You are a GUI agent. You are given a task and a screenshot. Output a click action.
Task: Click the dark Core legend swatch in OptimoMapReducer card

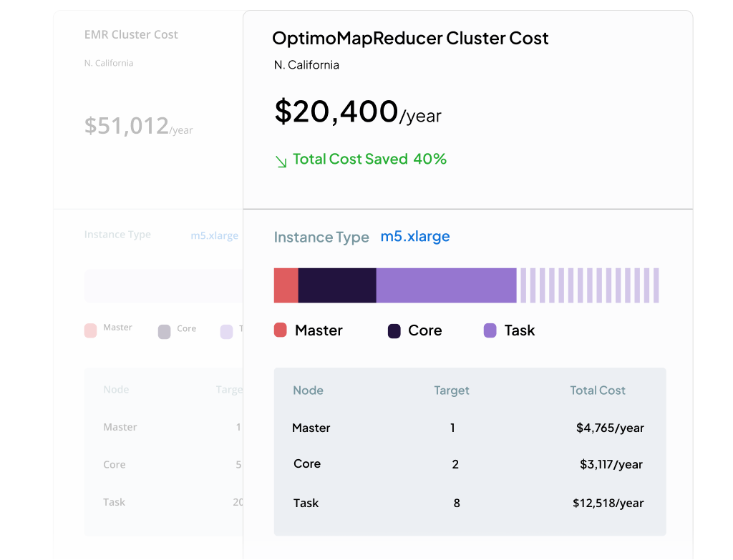(394, 330)
